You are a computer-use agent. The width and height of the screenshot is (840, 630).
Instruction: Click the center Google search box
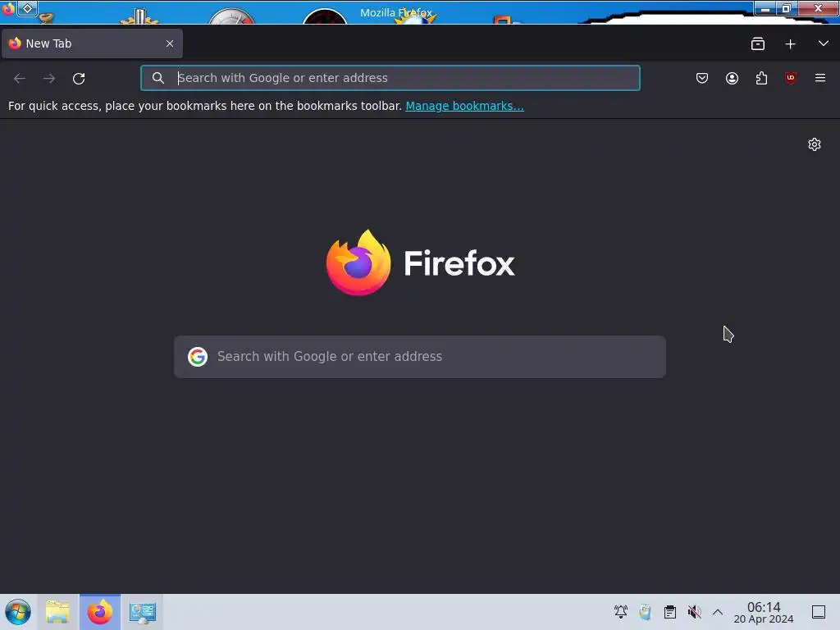(x=420, y=357)
